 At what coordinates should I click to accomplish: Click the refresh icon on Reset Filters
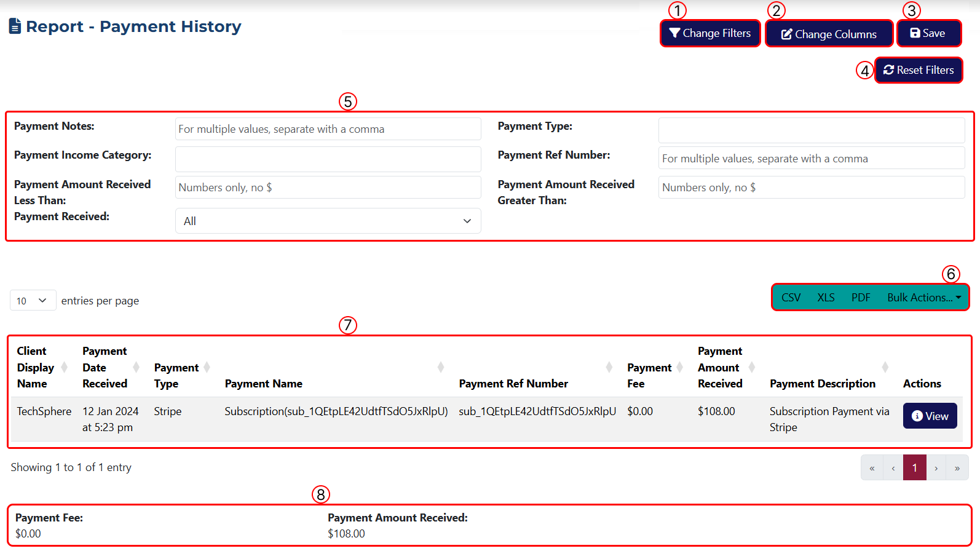point(888,69)
